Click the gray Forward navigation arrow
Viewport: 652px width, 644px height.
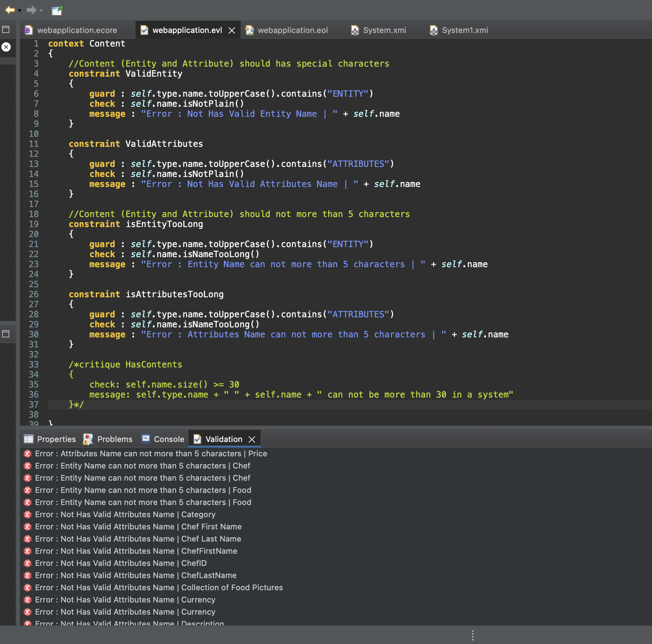click(x=32, y=10)
